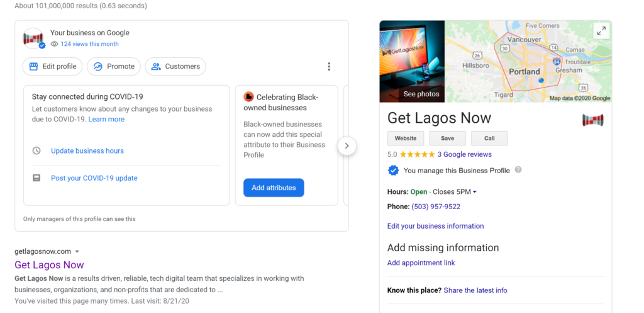Open the Customers tab
Viewport: 644px width, 313px height.
(x=175, y=67)
